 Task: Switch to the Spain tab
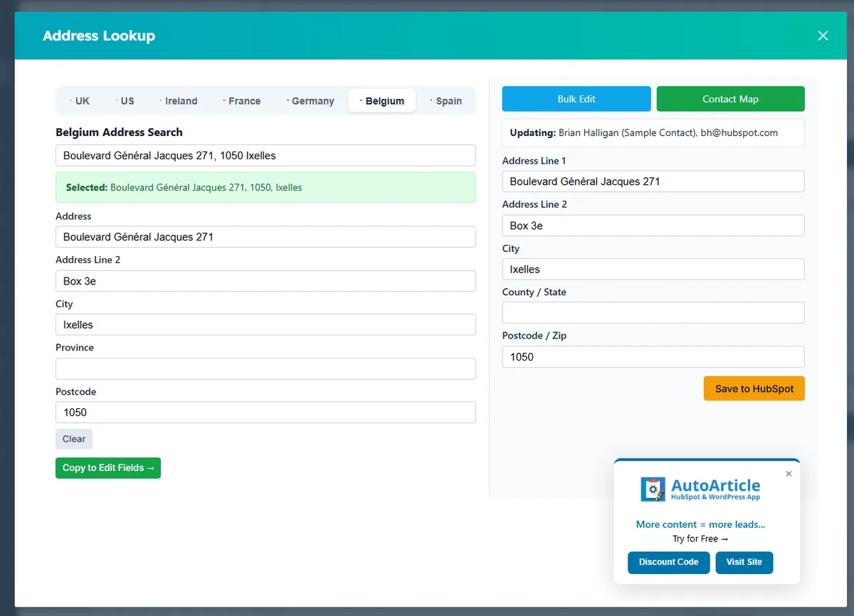pos(446,101)
